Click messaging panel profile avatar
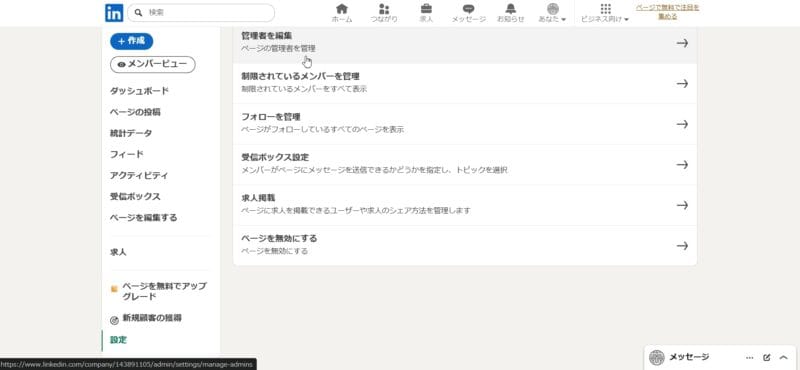The height and width of the screenshot is (370, 800). [657, 357]
